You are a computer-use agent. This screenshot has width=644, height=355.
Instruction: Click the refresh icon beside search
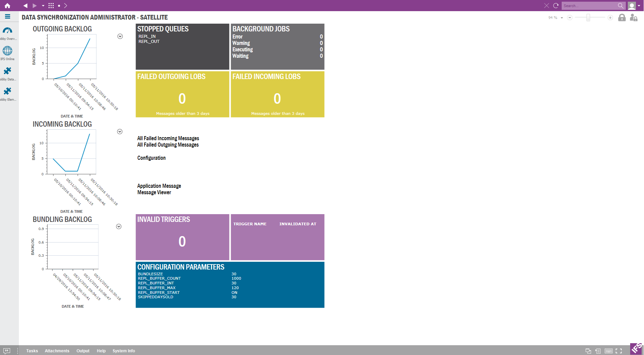click(x=556, y=6)
